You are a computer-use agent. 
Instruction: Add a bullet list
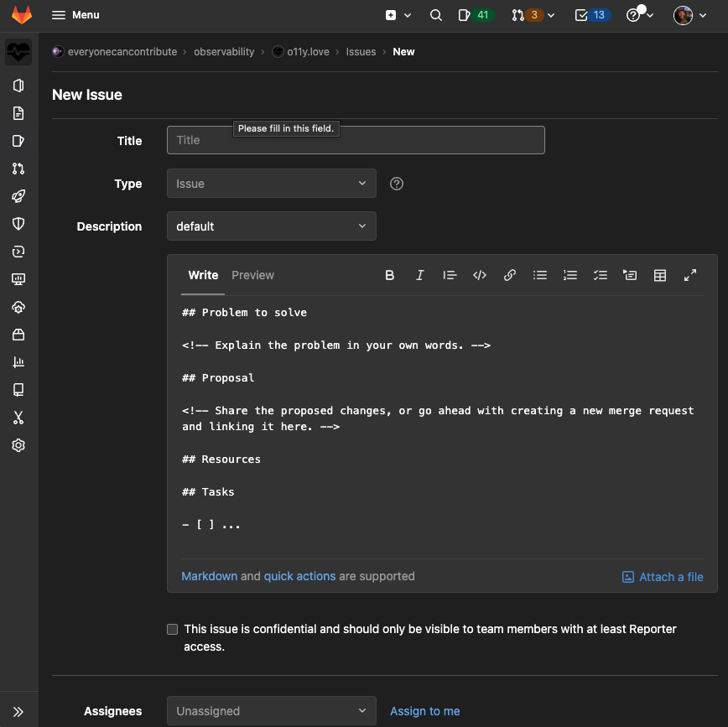540,275
